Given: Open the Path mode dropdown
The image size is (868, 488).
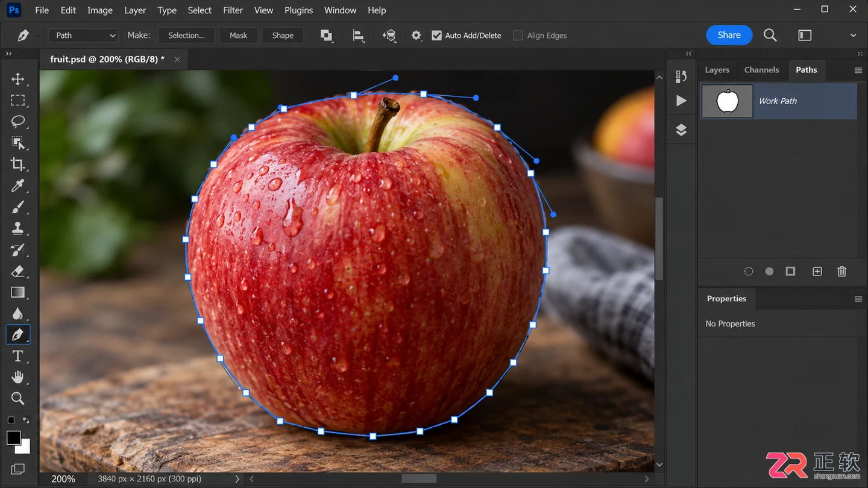Looking at the screenshot, I should click(x=83, y=36).
